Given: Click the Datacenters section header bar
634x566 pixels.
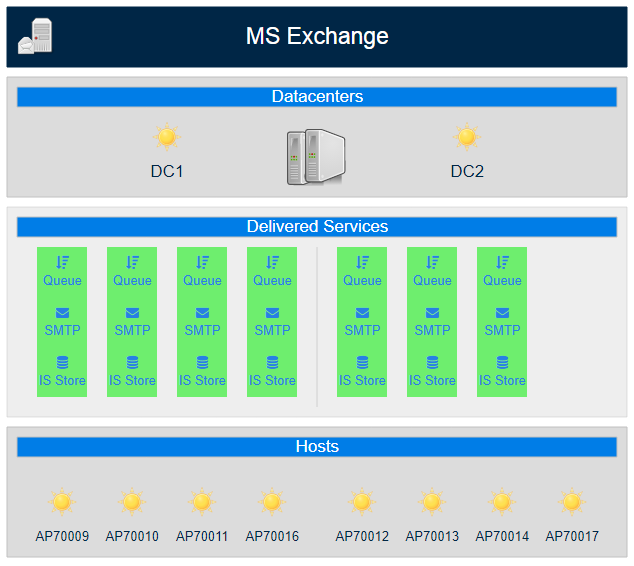Looking at the screenshot, I should tap(317, 97).
